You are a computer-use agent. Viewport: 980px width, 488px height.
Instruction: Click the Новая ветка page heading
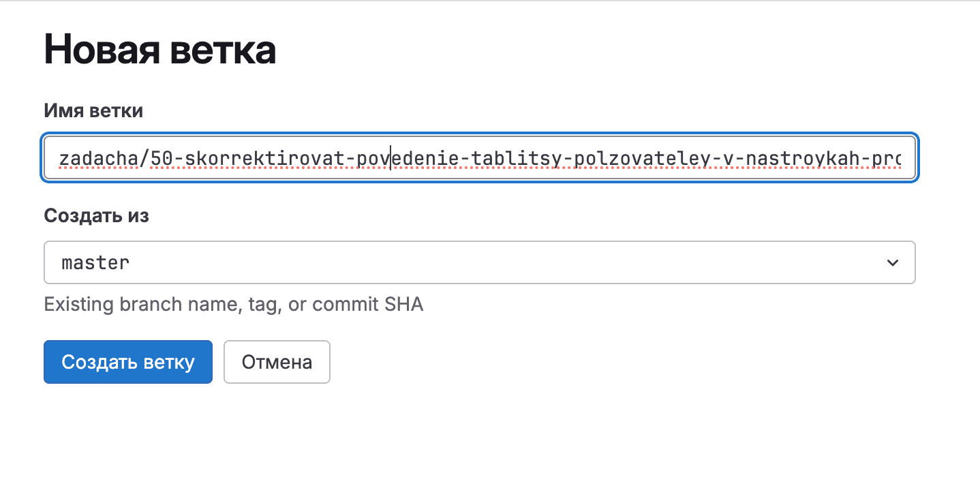click(x=160, y=50)
